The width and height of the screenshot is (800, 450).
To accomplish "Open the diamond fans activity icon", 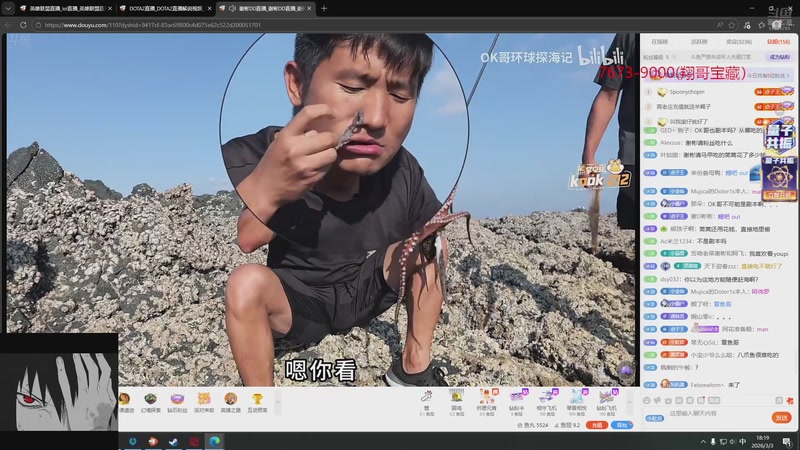I will [177, 402].
